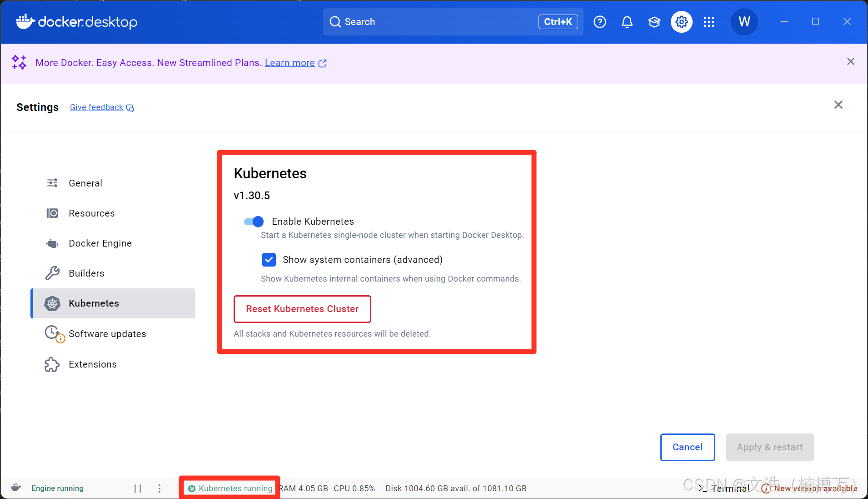Uncheck Show system containers (advanced)
The image size is (868, 499).
[x=269, y=260]
